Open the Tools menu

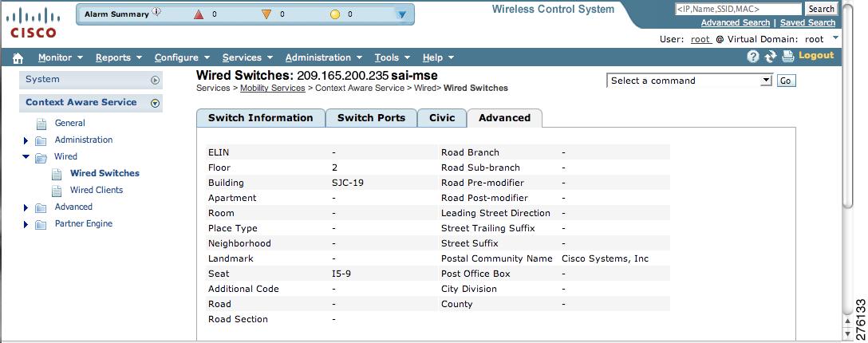(x=393, y=57)
